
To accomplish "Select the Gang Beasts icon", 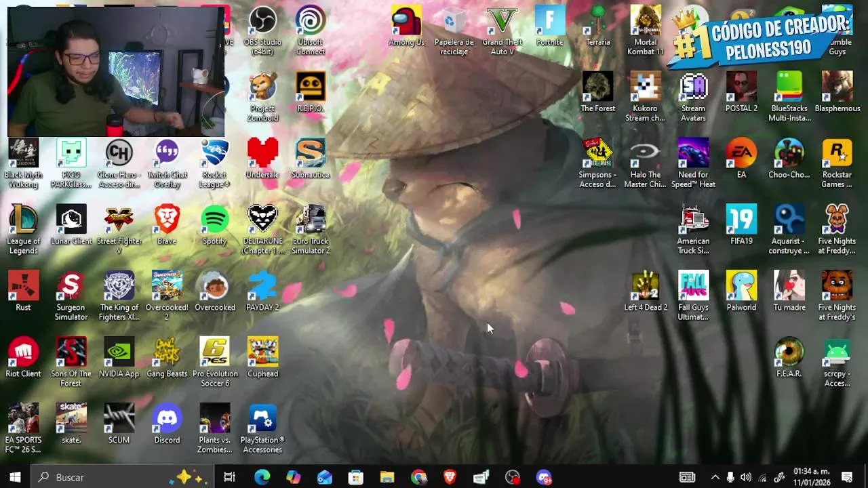I will 167,358.
